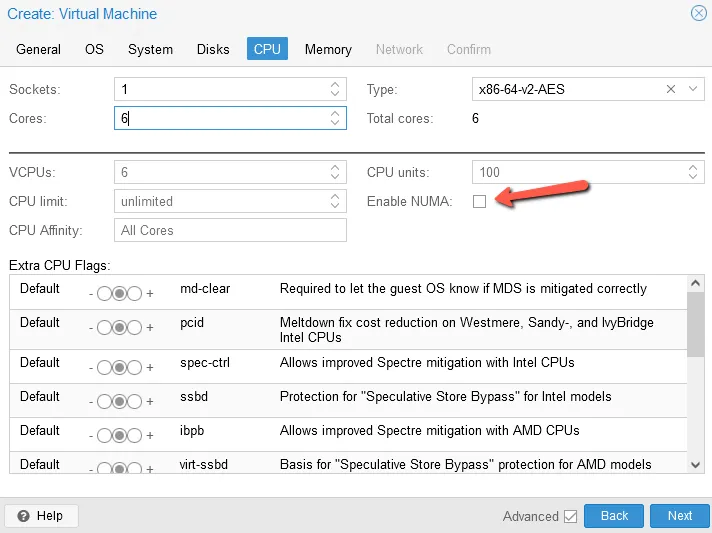Click the Next button
Viewport: 712px width, 533px height.
point(679,516)
